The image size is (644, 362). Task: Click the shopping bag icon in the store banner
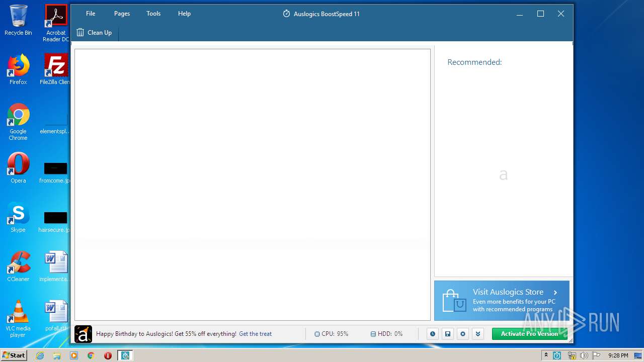(454, 301)
